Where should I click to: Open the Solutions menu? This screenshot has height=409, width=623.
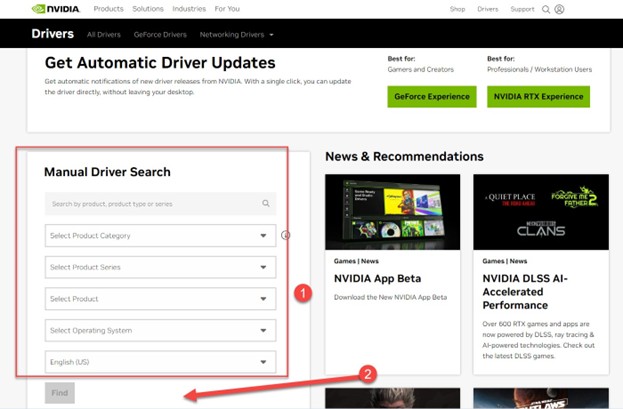[148, 9]
